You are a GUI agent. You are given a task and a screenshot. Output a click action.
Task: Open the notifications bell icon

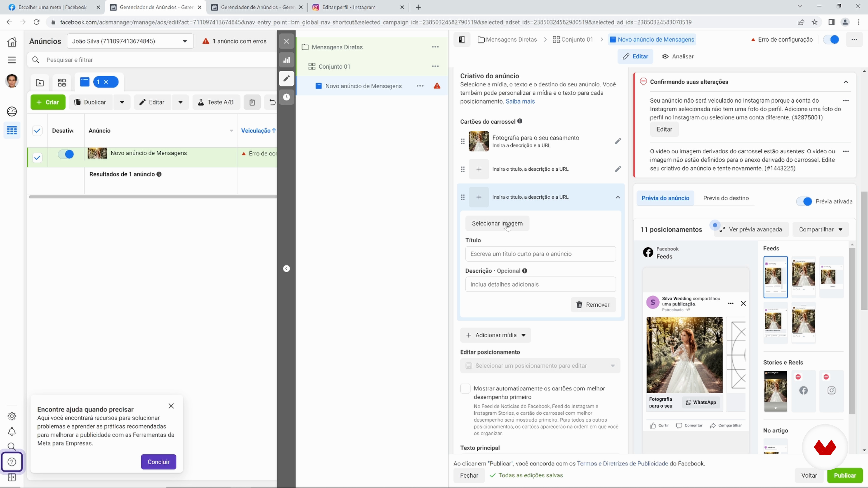click(12, 432)
